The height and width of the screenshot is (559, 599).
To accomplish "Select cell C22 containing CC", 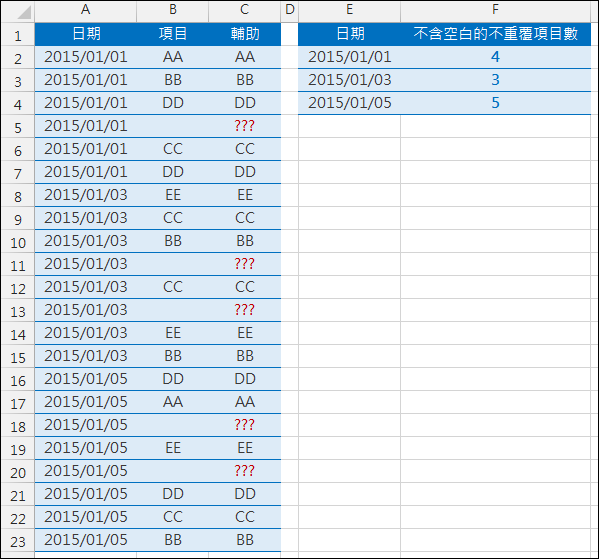I will 244,517.
